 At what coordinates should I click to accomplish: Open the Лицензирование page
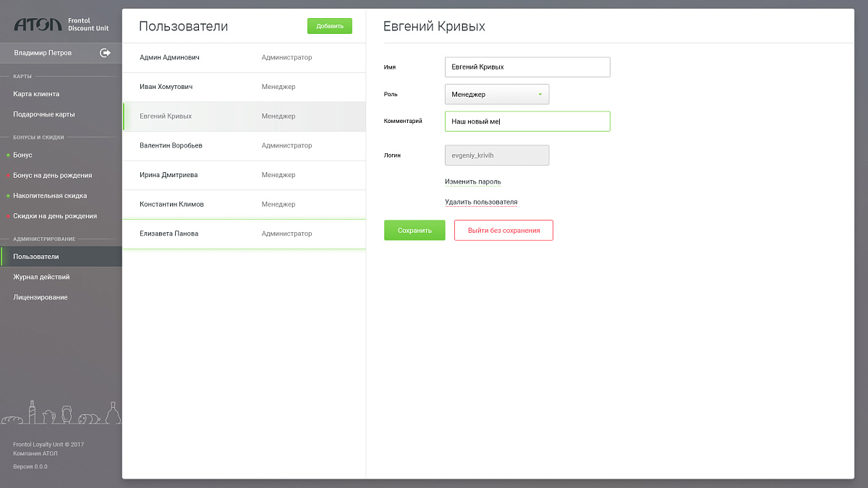(x=41, y=297)
